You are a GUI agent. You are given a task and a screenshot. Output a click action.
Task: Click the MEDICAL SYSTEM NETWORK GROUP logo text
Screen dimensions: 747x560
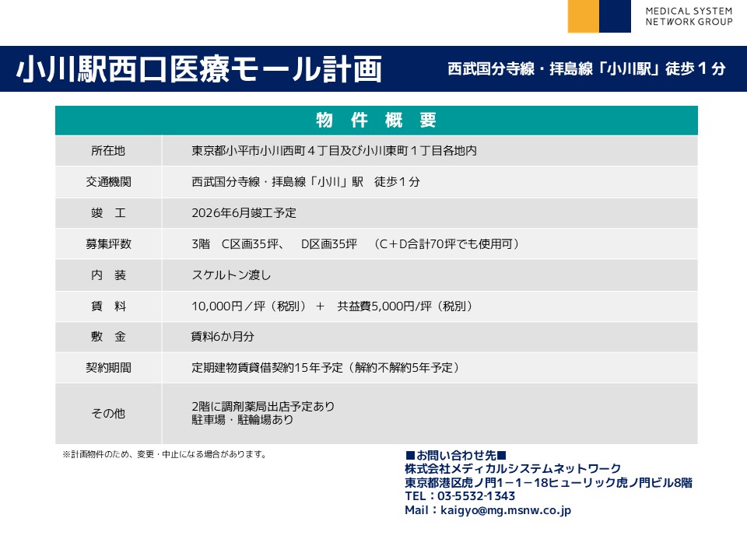pos(689,16)
